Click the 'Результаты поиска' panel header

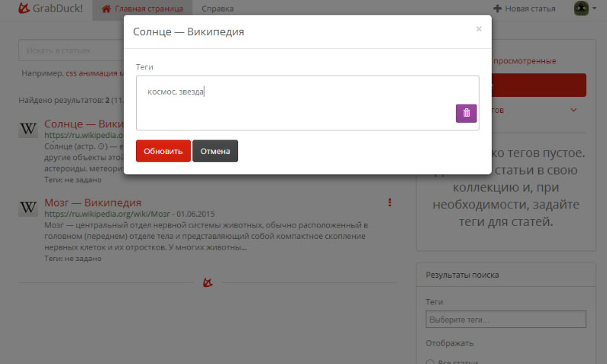(506, 275)
